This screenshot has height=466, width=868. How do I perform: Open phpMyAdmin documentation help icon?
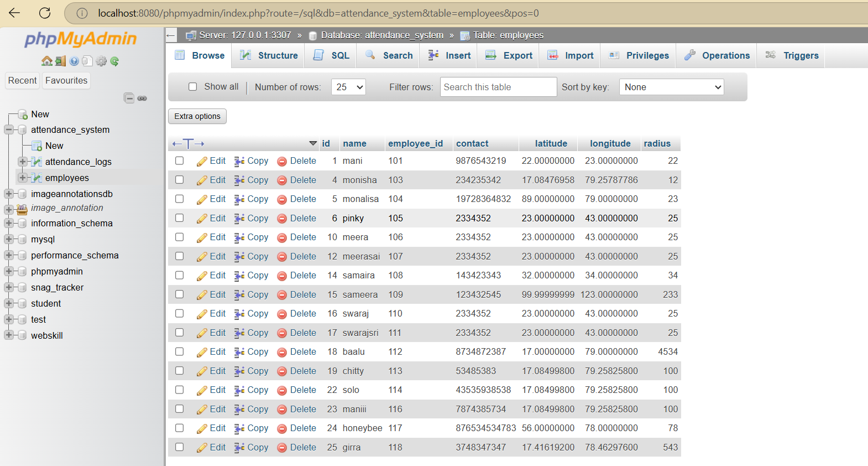74,61
